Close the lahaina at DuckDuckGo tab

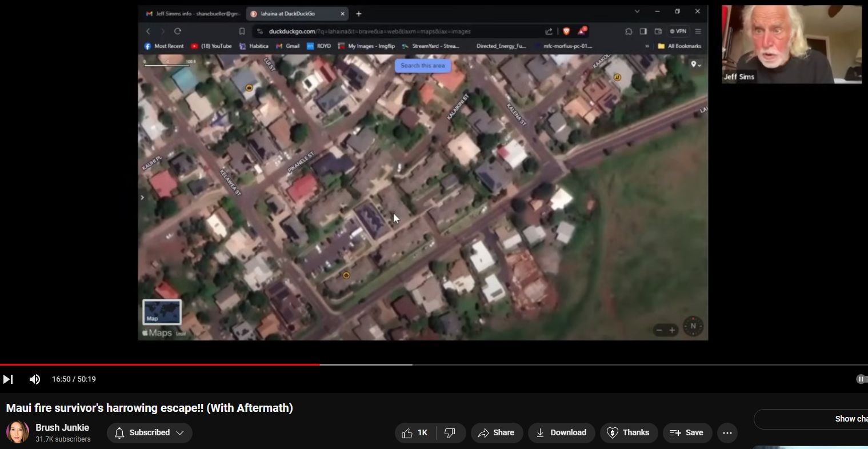tap(343, 13)
